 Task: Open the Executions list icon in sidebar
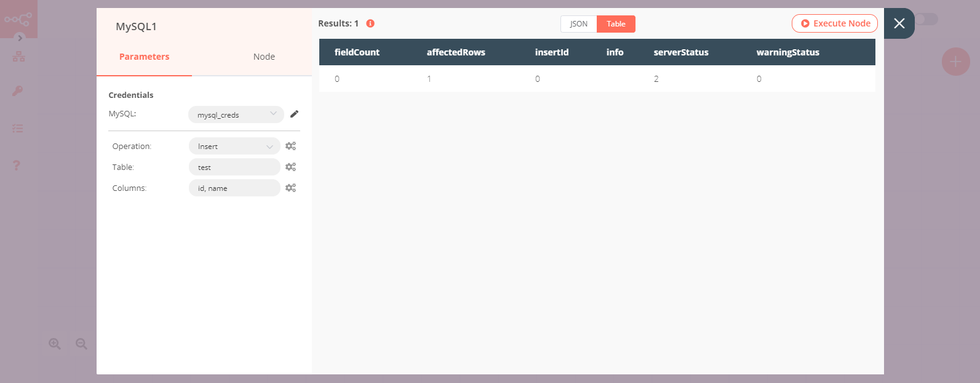click(18, 129)
